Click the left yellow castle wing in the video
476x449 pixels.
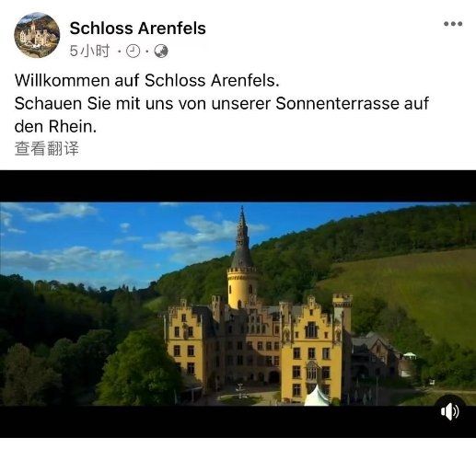(x=185, y=343)
